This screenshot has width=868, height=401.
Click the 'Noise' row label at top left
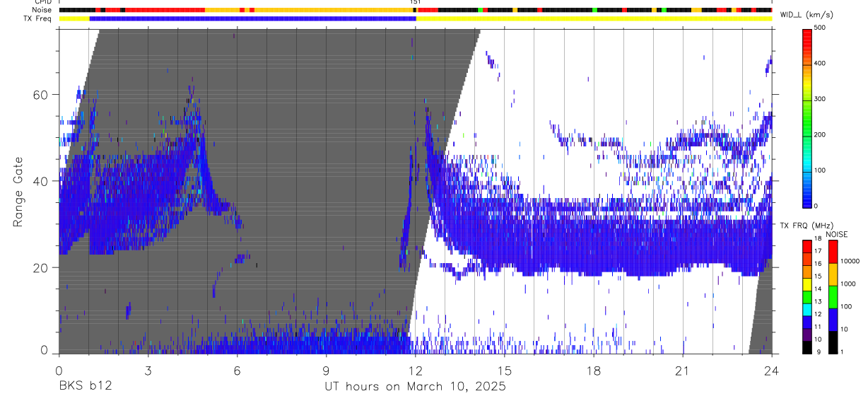pos(42,10)
